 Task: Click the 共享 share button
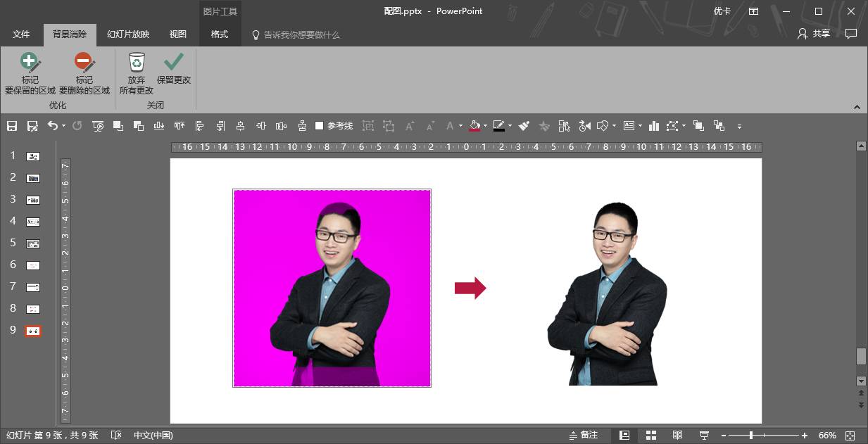coord(814,34)
